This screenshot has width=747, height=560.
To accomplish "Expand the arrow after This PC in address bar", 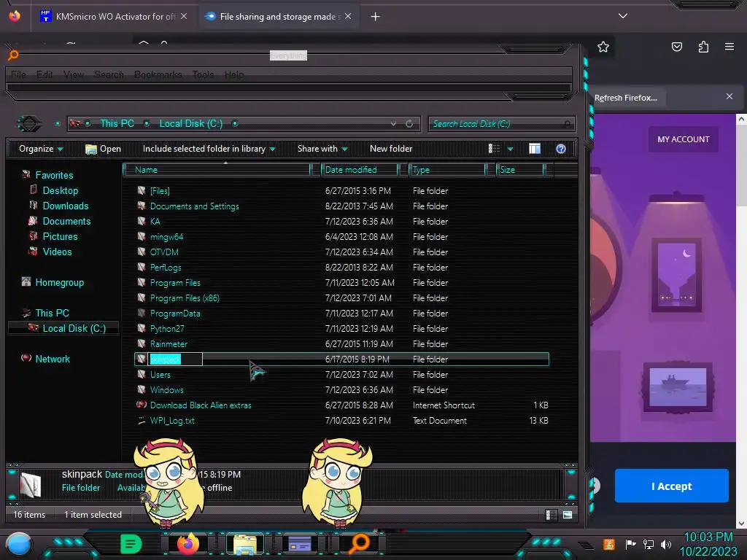I will click(147, 124).
